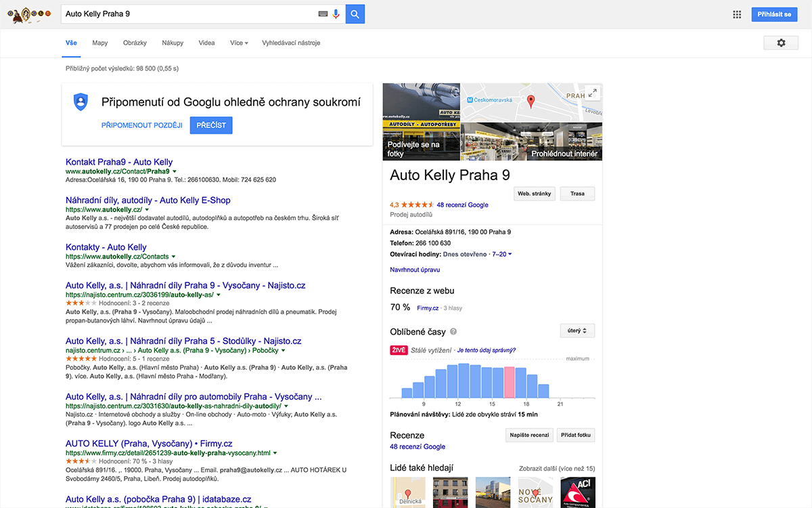Viewport: 812px width, 508px height.
Task: Open Náhradní díly Praha 5 - Stodůlky result
Action: (x=183, y=341)
